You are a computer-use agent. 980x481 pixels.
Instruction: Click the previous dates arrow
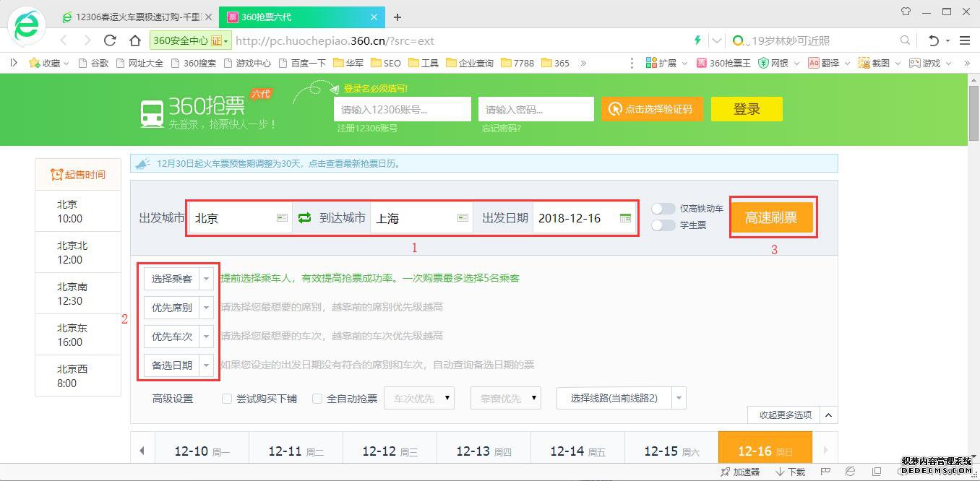click(x=142, y=451)
